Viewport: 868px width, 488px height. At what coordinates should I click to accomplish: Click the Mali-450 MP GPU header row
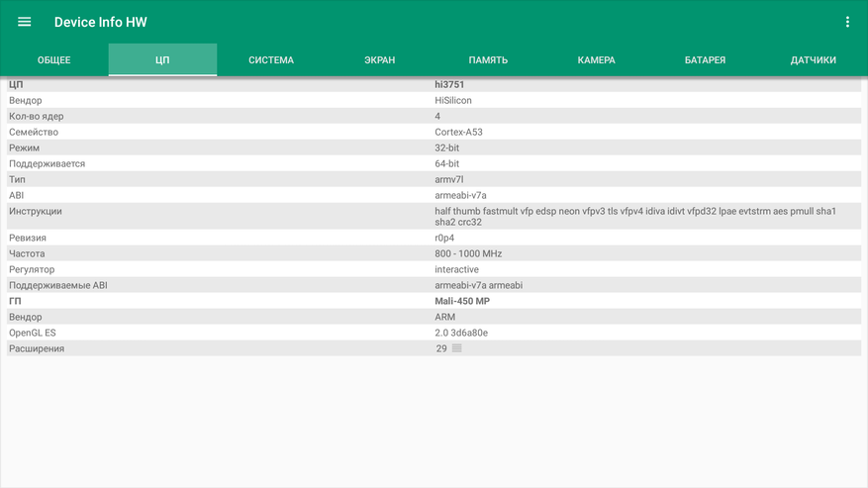(434, 301)
